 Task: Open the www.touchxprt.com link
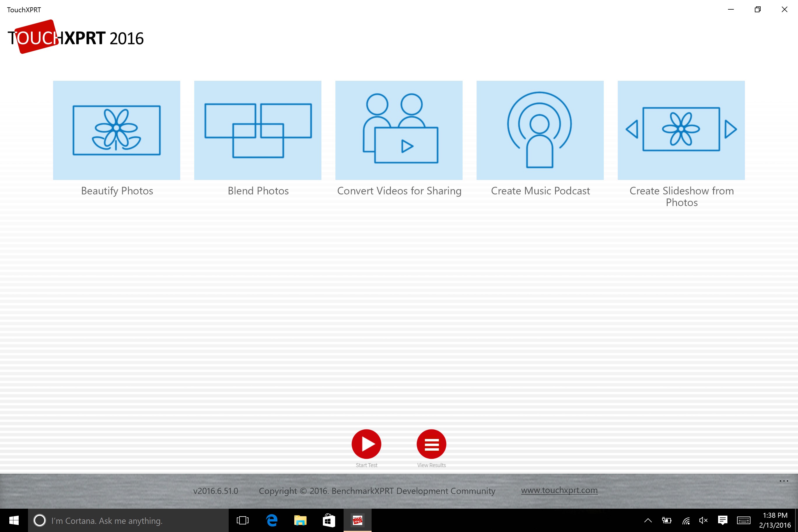point(559,490)
